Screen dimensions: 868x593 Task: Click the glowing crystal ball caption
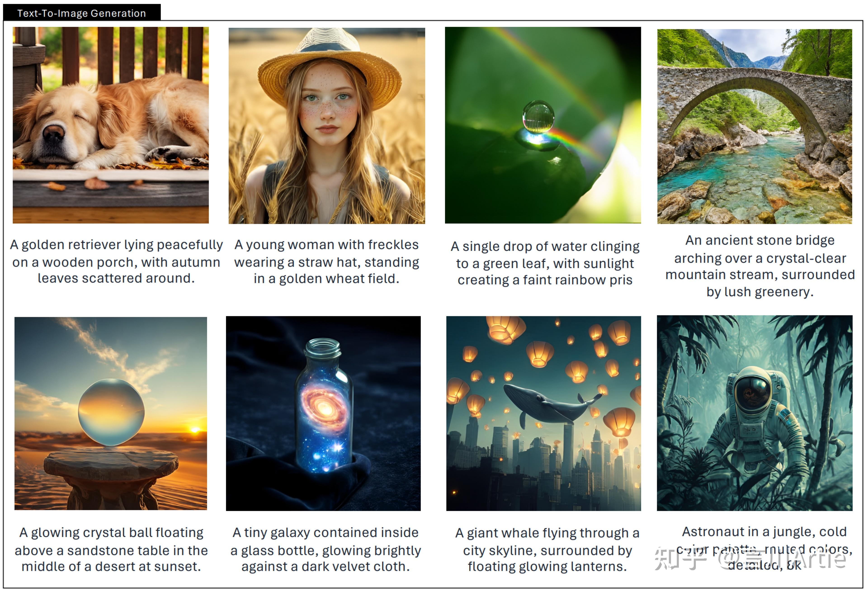click(x=111, y=549)
